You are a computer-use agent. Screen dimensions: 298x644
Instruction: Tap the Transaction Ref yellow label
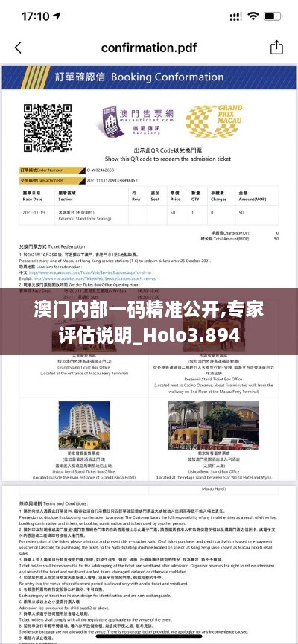52,180
